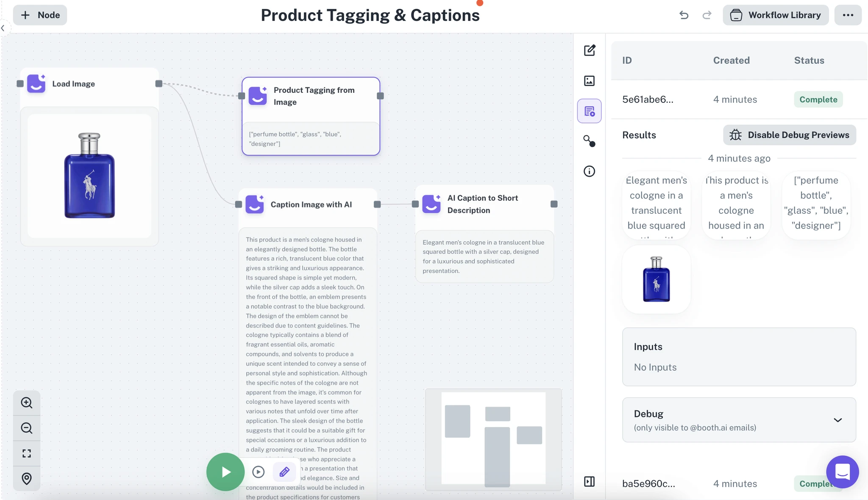Click the three-dot more options menu

(847, 14)
